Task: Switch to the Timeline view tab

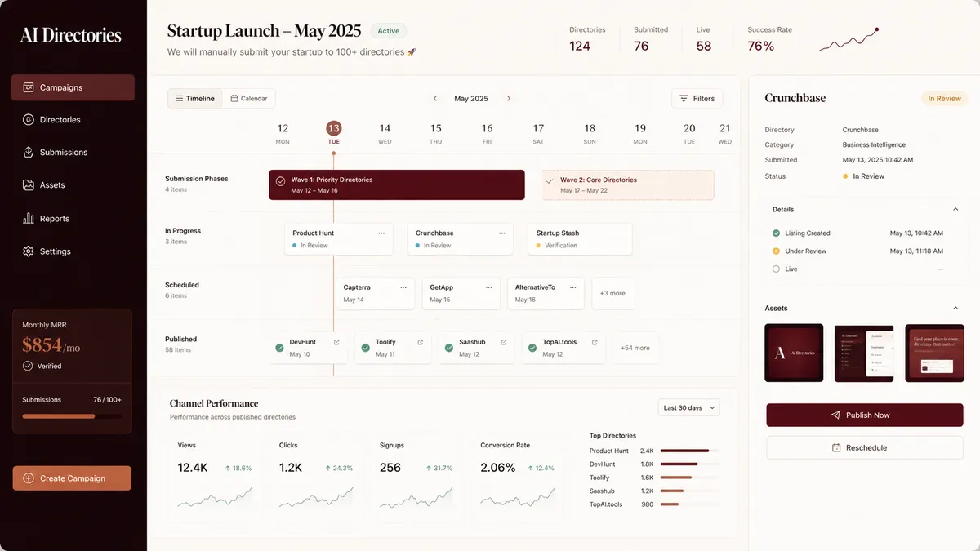Action: [195, 98]
